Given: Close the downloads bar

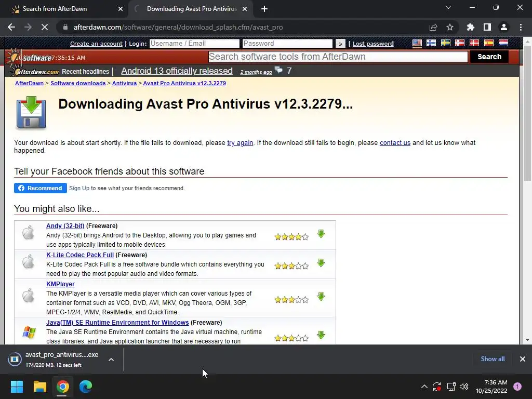Looking at the screenshot, I should [x=523, y=359].
